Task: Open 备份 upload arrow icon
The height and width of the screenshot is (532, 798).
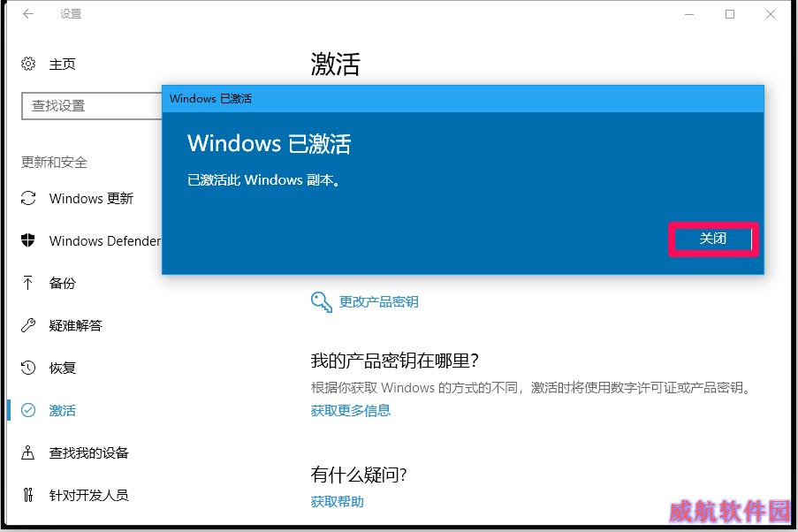Action: (28, 283)
